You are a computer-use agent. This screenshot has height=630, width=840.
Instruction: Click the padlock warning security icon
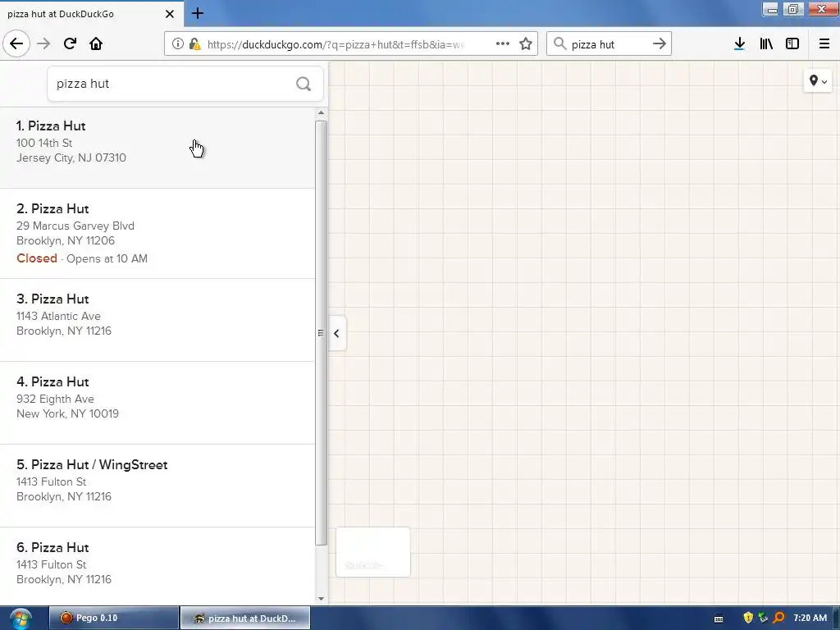coord(194,44)
